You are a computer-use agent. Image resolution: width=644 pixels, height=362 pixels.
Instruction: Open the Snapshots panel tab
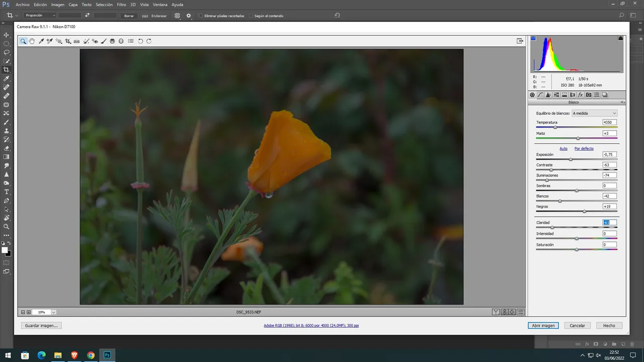pyautogui.click(x=605, y=95)
